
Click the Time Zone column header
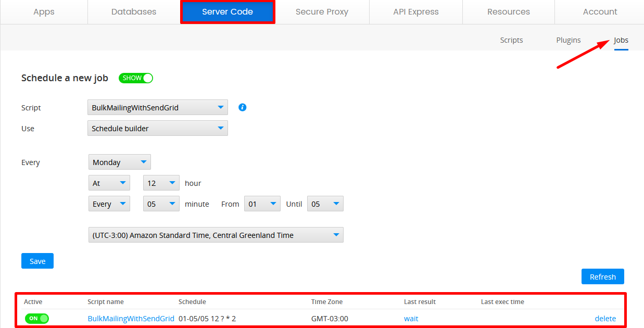[327, 301]
